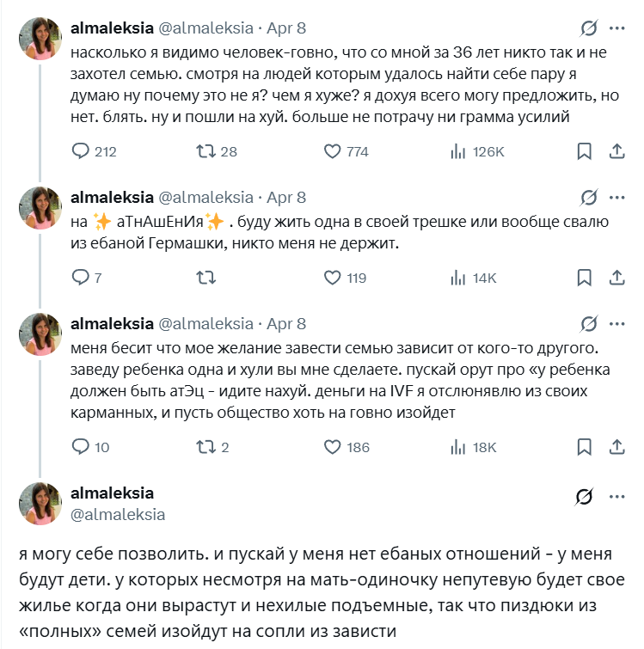The image size is (644, 649).
Task: Open the Grok icon on first tweet
Action: (588, 28)
